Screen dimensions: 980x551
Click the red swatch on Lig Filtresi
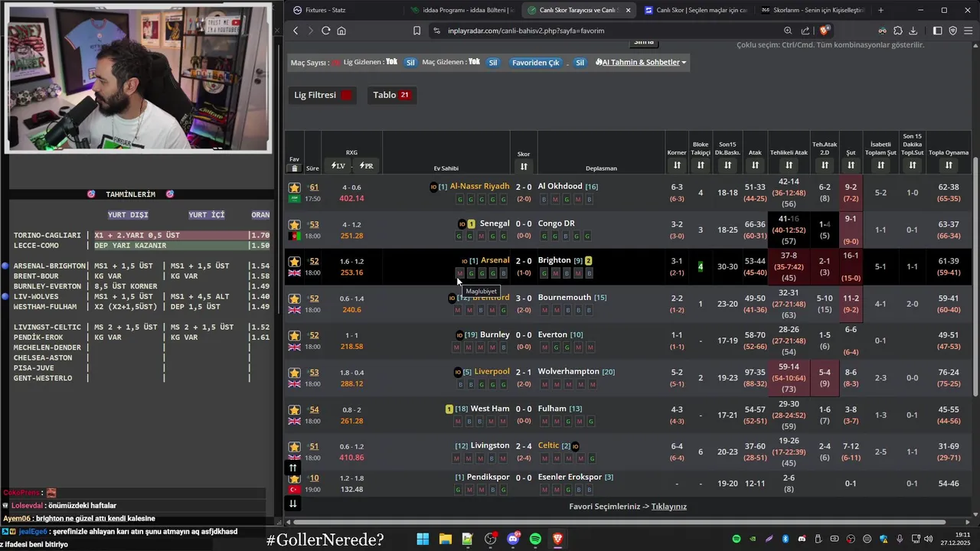point(346,95)
